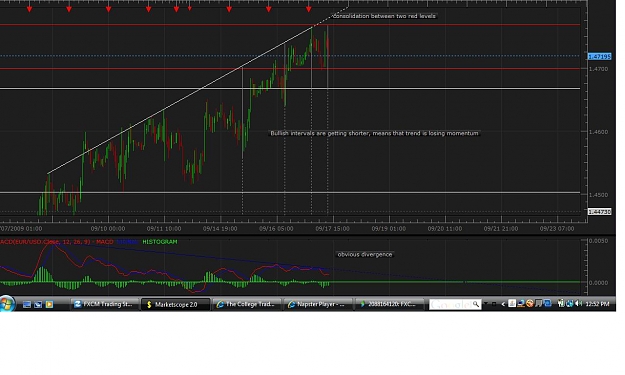
Task: Click the 09/16 05:00 time axis label
Action: [x=276, y=229]
